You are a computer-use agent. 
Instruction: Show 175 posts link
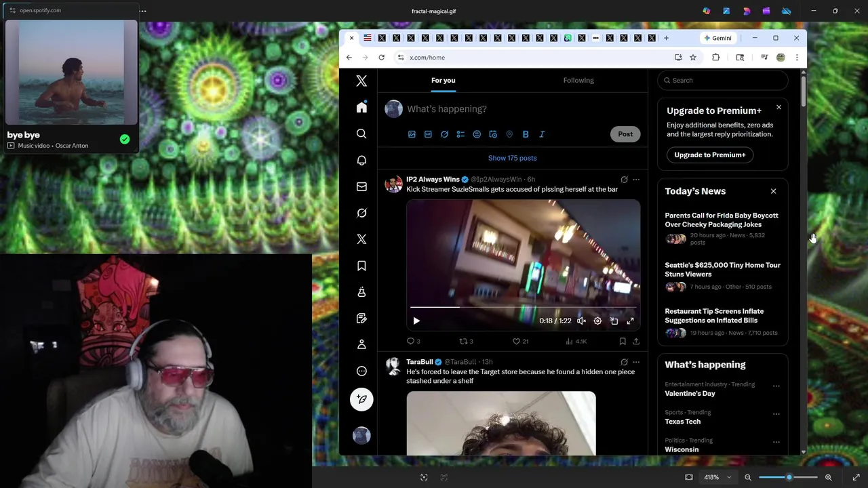click(x=513, y=158)
